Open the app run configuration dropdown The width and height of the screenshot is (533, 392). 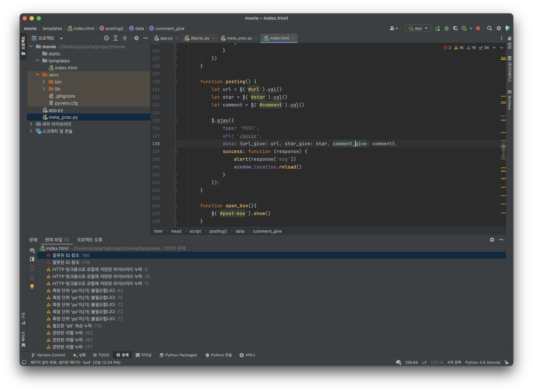click(x=418, y=29)
